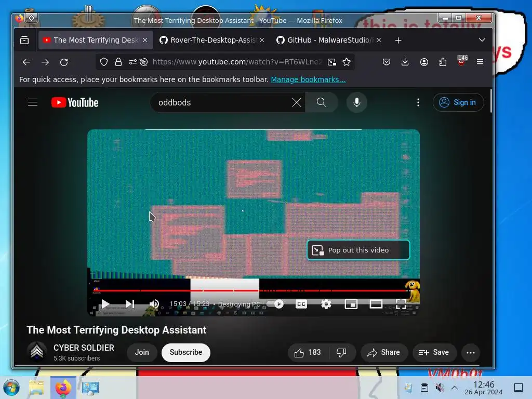This screenshot has height=399, width=532.
Task: Open File Explorer from taskbar
Action: click(x=36, y=388)
